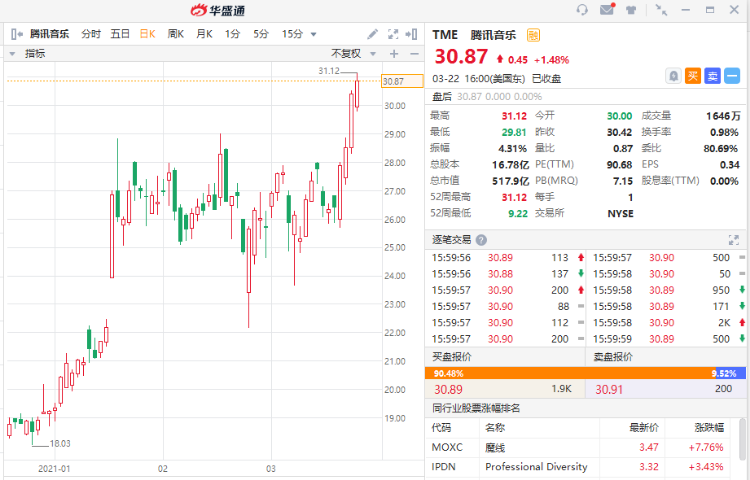
Task: Click the 盘后 after-hours quote line
Action: pos(487,97)
